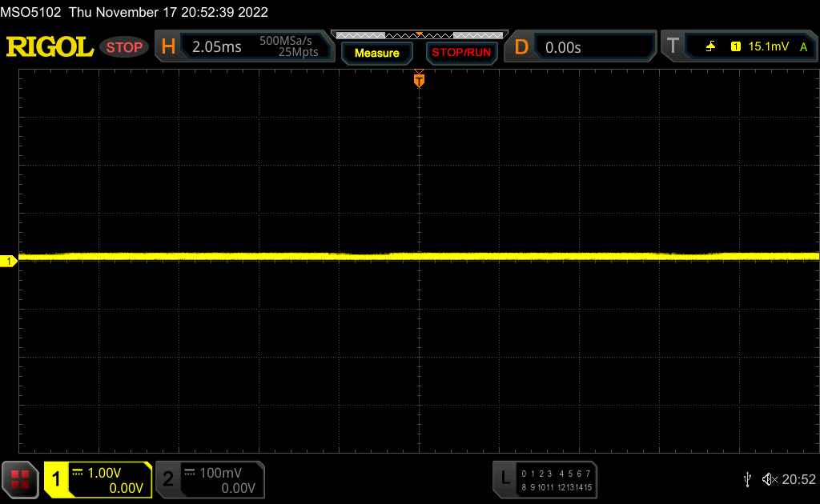This screenshot has width=820, height=504.
Task: Toggle the muted speaker sound icon
Action: pos(770,479)
